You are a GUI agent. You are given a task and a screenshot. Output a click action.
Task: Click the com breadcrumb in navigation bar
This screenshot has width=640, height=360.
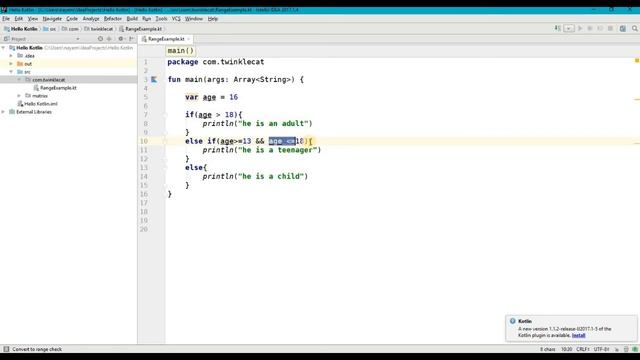tap(70, 29)
